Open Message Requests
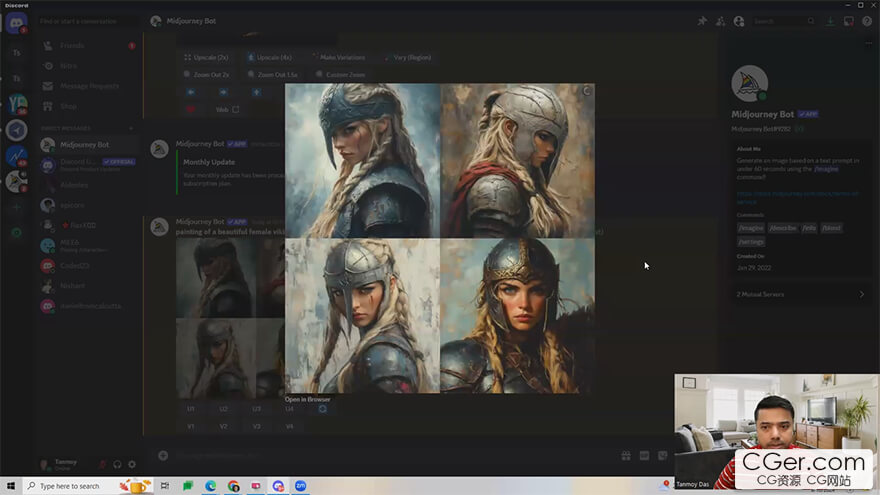This screenshot has width=880, height=495. [88, 86]
